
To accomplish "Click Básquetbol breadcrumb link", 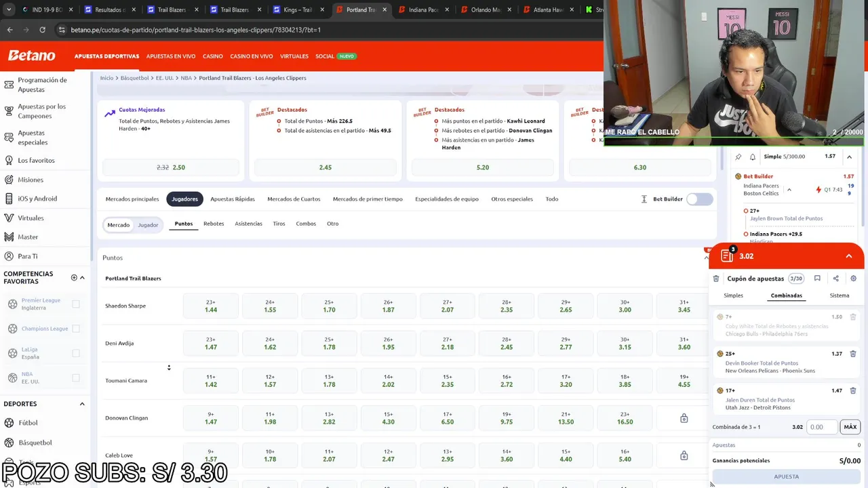I will click(134, 78).
